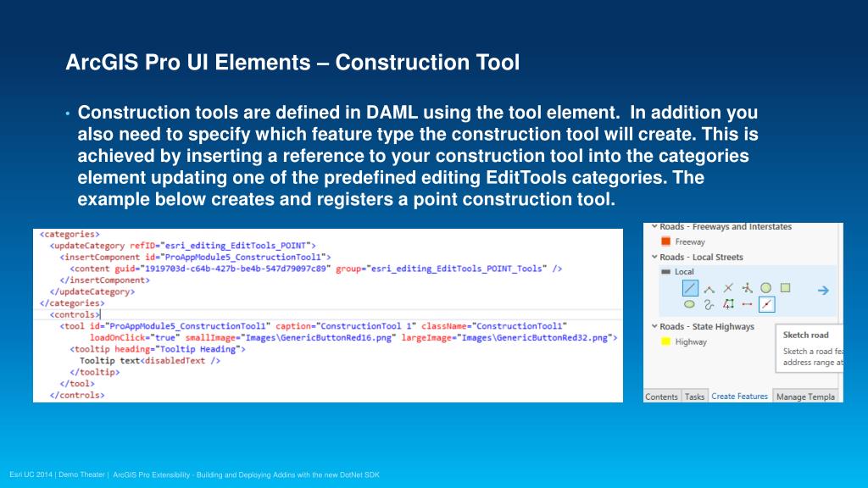Switch to the Tasks tab
The height and width of the screenshot is (488, 868).
point(694,396)
